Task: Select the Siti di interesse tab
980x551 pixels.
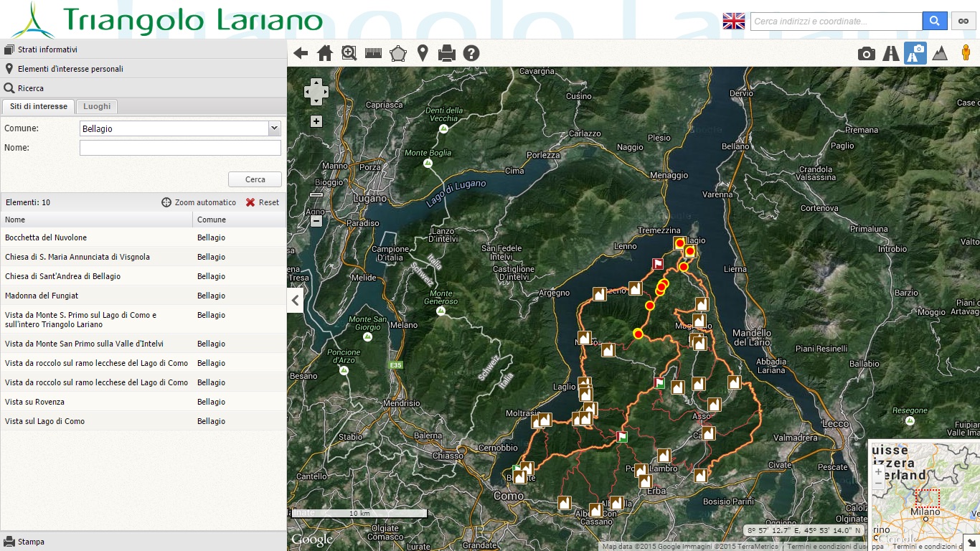Action: click(x=38, y=106)
